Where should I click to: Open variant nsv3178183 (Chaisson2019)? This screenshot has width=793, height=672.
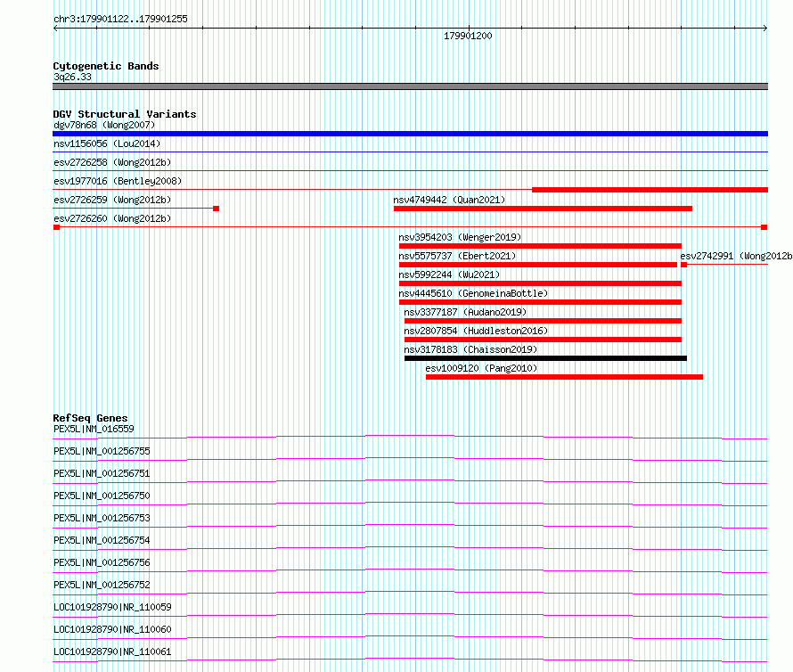470,349
